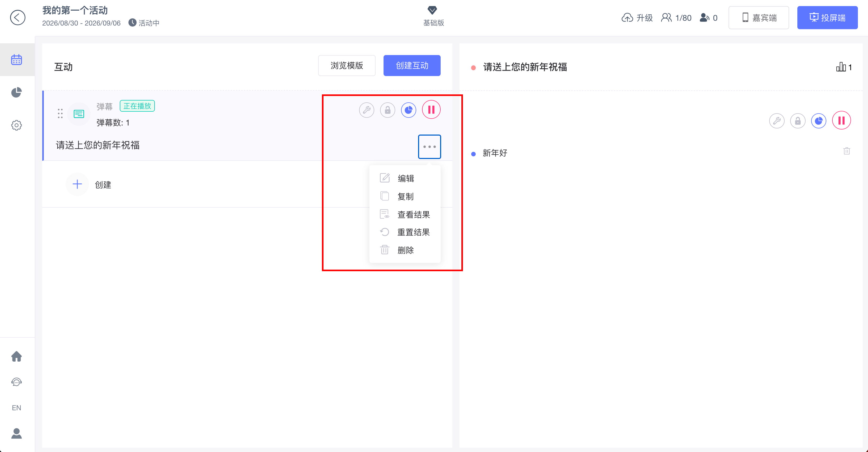Viewport: 868px width, 452px height.
Task: Go back using the circled arrow icon
Action: [x=18, y=18]
